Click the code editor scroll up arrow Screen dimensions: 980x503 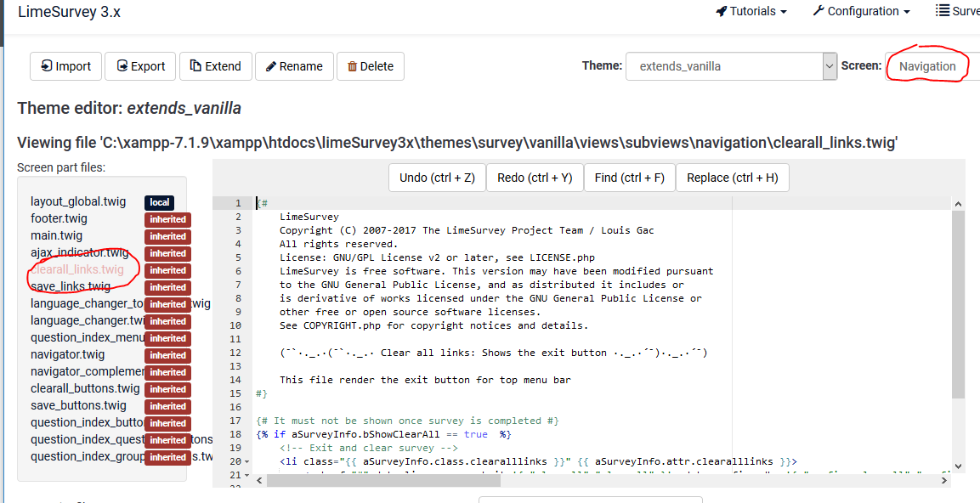958,203
